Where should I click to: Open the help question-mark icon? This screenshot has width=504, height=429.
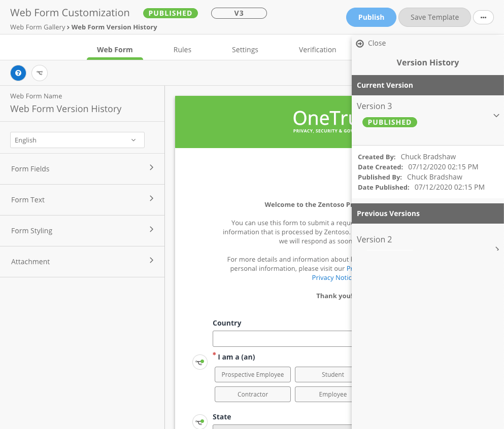pos(18,73)
